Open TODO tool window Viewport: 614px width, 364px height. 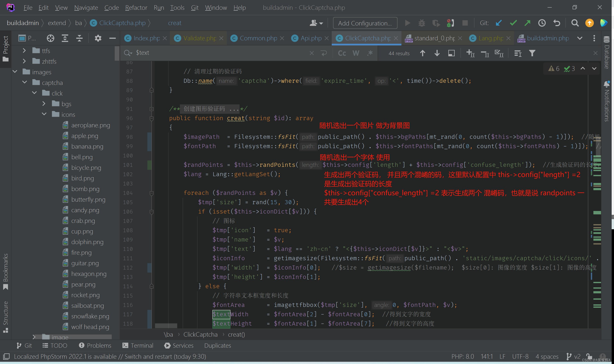55,345
